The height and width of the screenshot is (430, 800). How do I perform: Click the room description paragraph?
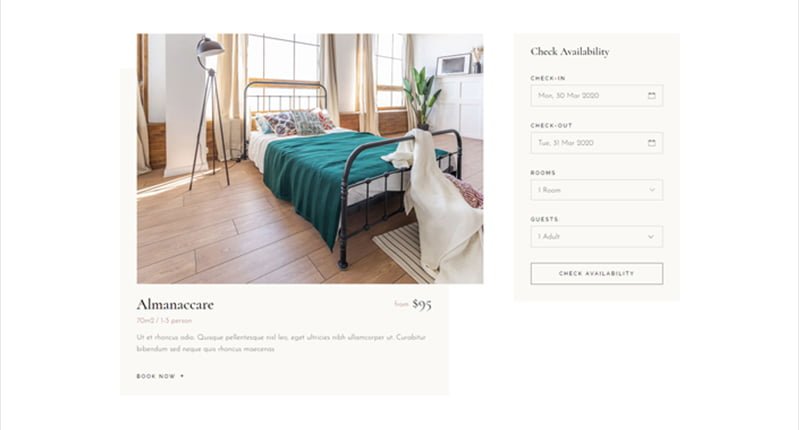pyautogui.click(x=281, y=343)
